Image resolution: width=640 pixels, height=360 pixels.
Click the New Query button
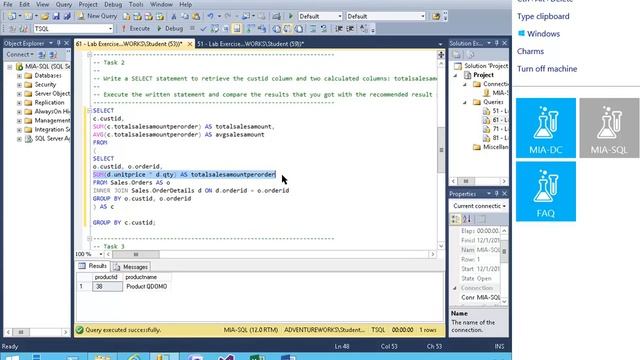pos(98,16)
